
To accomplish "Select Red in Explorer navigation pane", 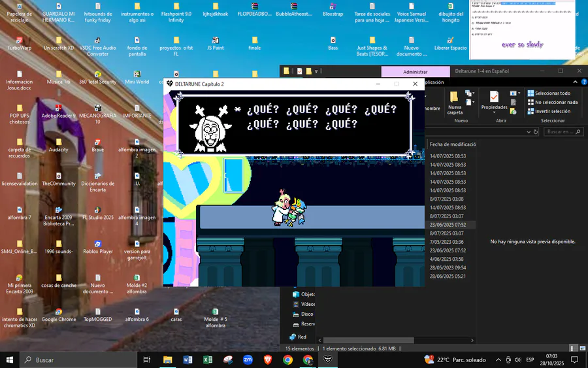I will click(298, 337).
